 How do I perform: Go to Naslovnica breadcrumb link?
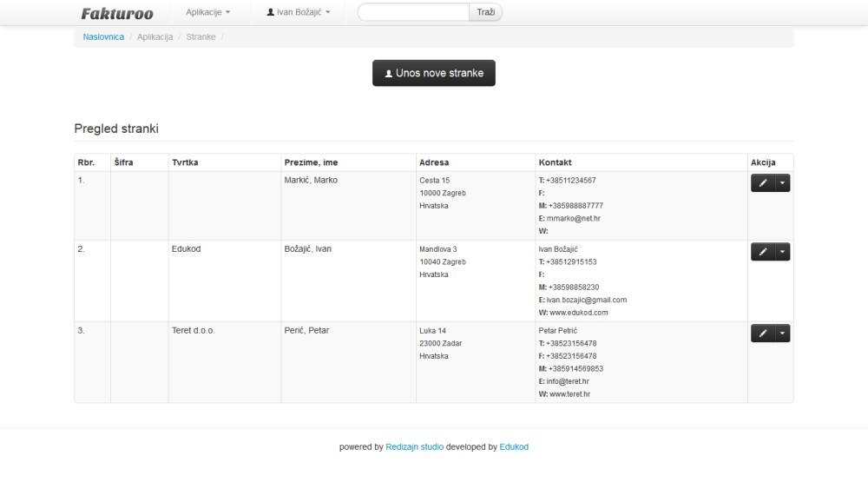(x=103, y=37)
